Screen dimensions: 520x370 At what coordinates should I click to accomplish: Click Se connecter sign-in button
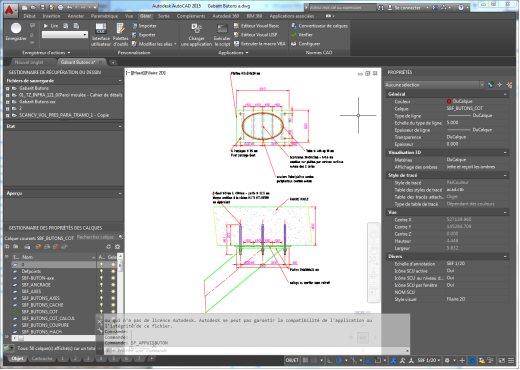click(404, 7)
